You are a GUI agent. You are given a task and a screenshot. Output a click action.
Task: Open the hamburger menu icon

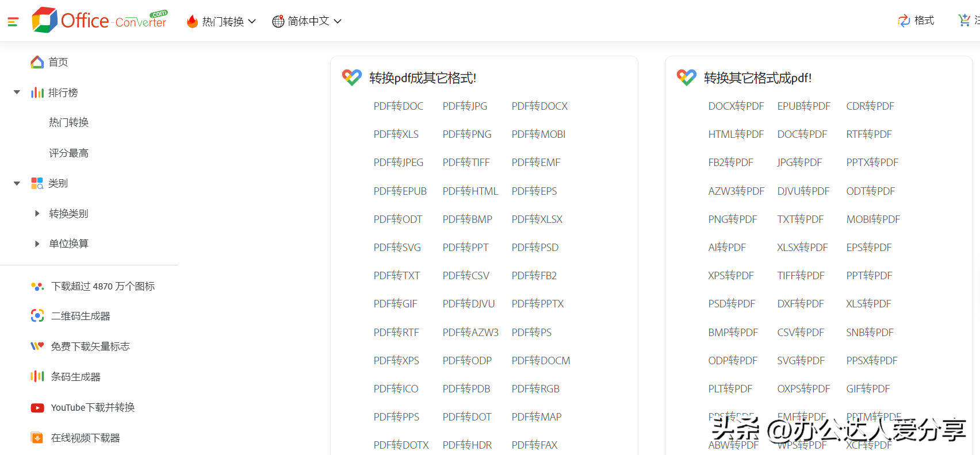point(13,22)
